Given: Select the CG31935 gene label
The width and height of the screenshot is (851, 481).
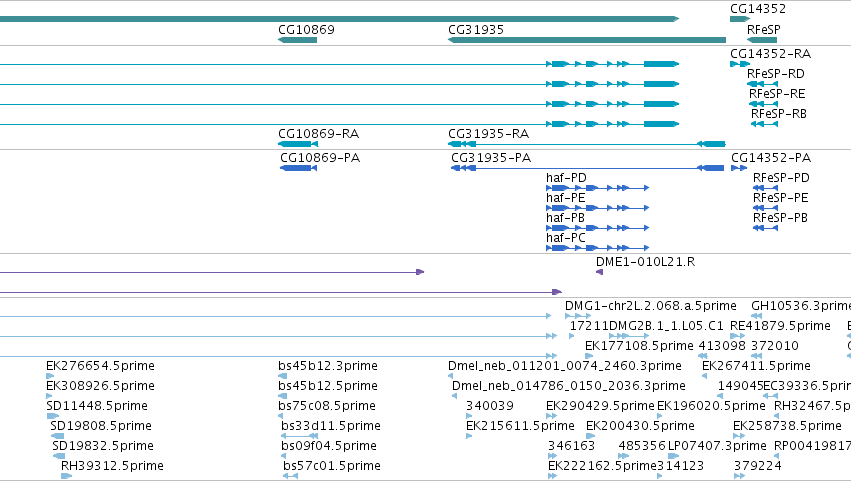Looking at the screenshot, I should (x=476, y=30).
